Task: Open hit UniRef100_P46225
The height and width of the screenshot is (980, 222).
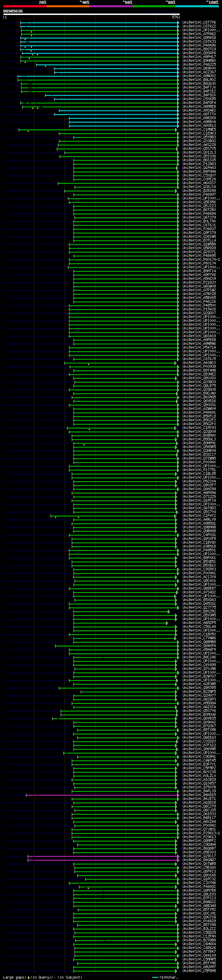Action: click(199, 64)
